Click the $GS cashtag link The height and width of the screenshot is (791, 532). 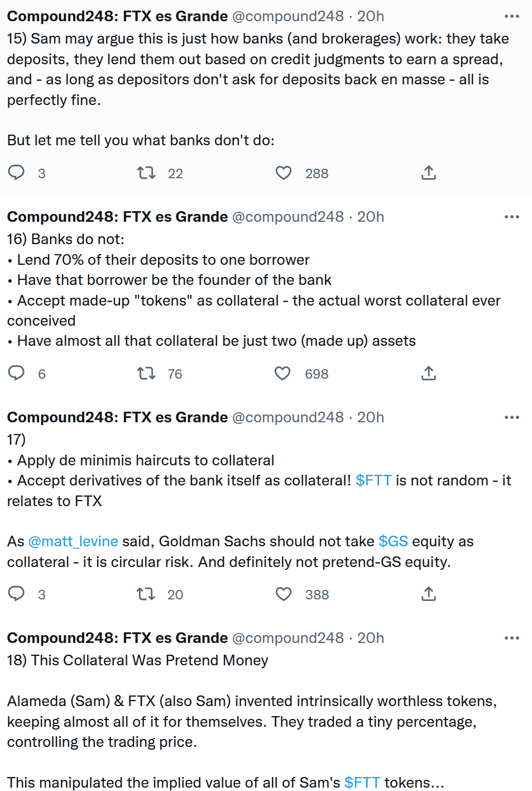point(393,541)
